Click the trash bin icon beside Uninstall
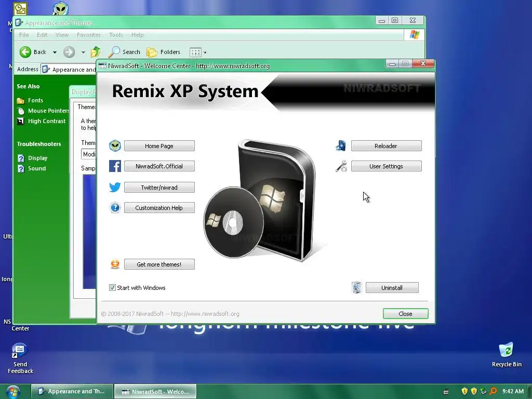The width and height of the screenshot is (532, 399). [x=356, y=287]
